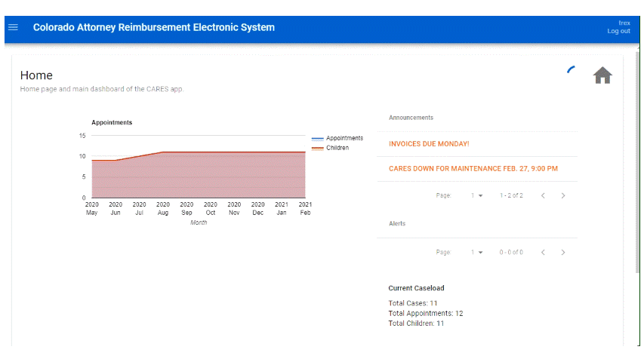Viewport: 644px width, 362px height.
Task: Go to previous announcements page
Action: click(x=543, y=196)
